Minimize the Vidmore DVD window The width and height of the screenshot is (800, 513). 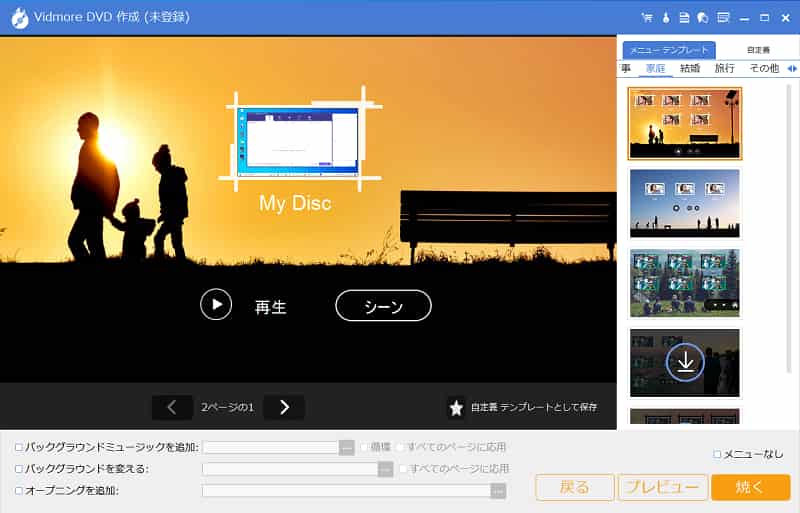(x=744, y=18)
